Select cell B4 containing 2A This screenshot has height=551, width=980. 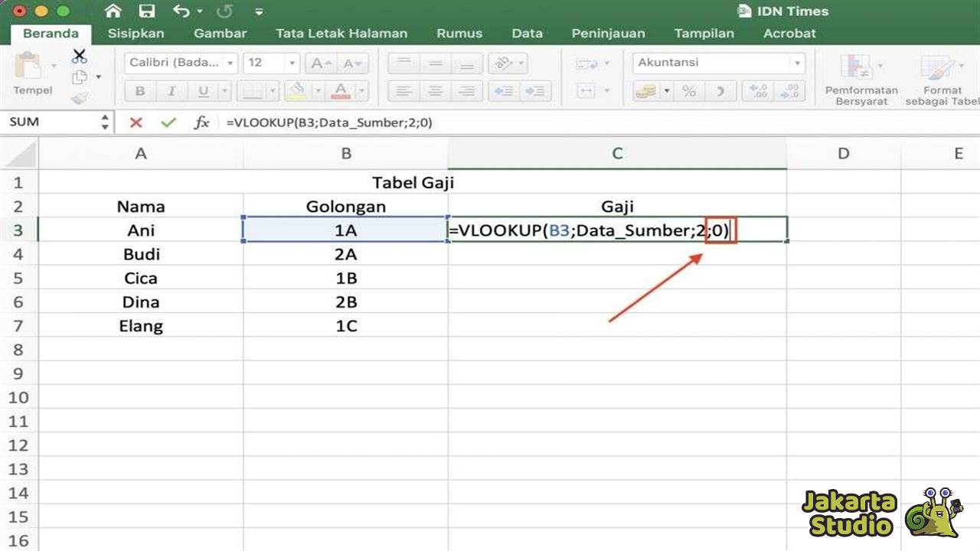click(x=346, y=254)
